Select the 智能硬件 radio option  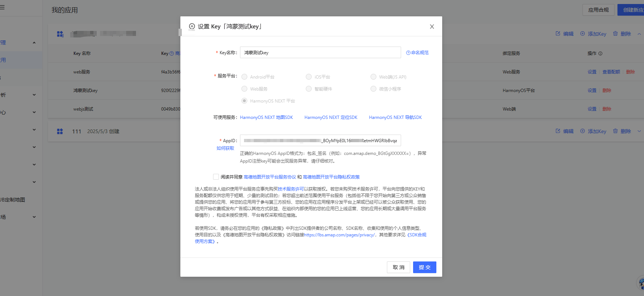click(309, 89)
